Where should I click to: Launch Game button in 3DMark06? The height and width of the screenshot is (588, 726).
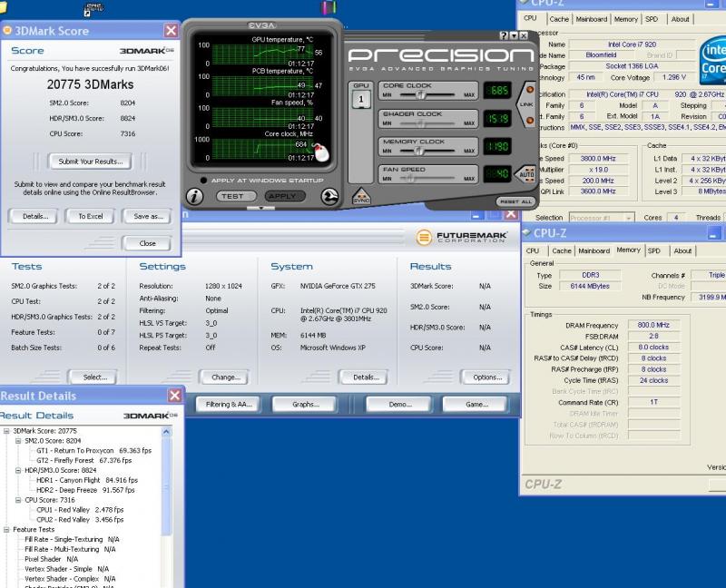[x=476, y=404]
